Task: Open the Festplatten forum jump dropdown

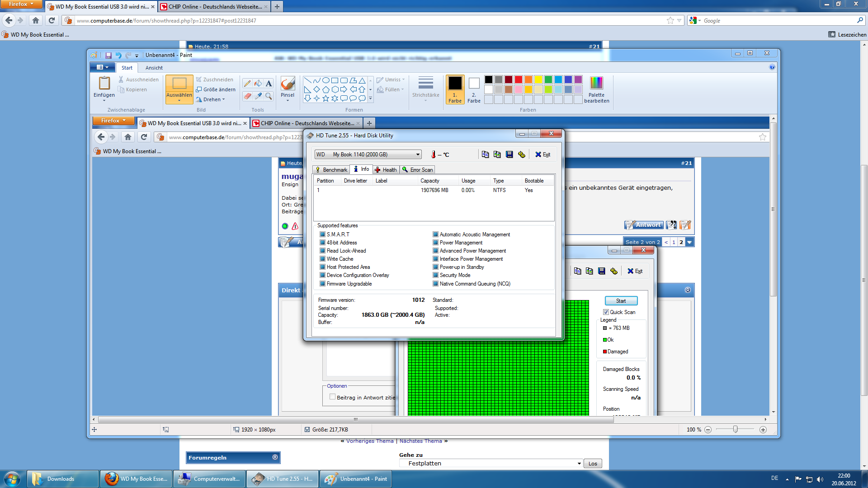Action: click(491, 464)
